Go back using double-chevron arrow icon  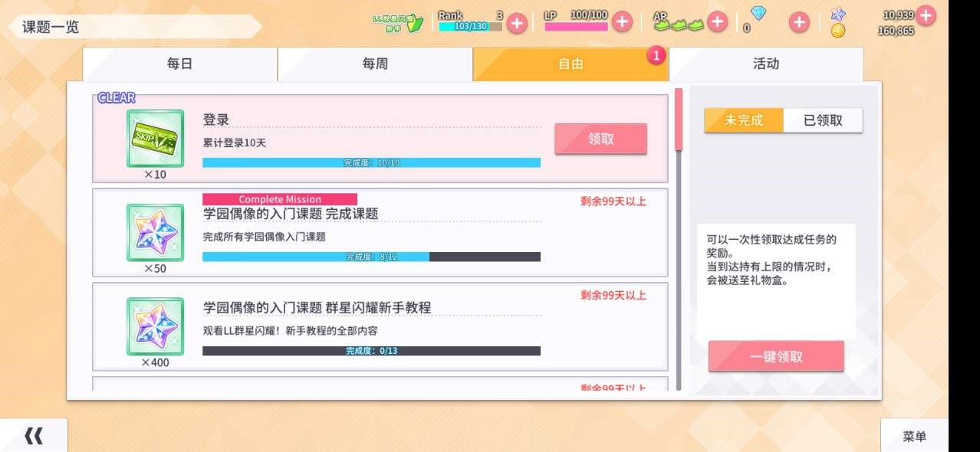(34, 436)
